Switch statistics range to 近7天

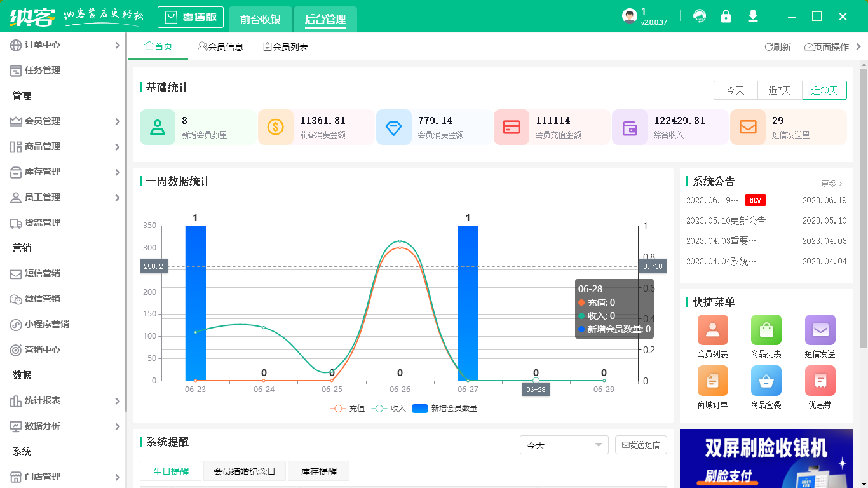pyautogui.click(x=780, y=90)
